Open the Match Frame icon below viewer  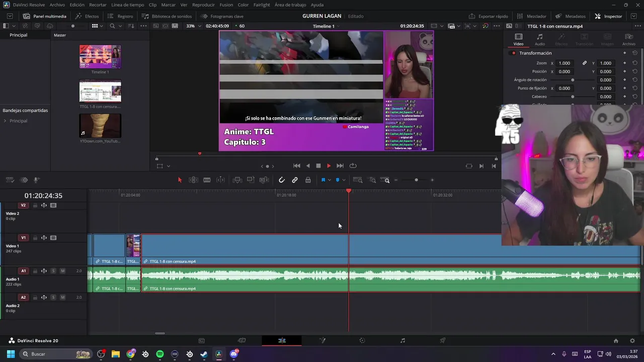(469, 166)
